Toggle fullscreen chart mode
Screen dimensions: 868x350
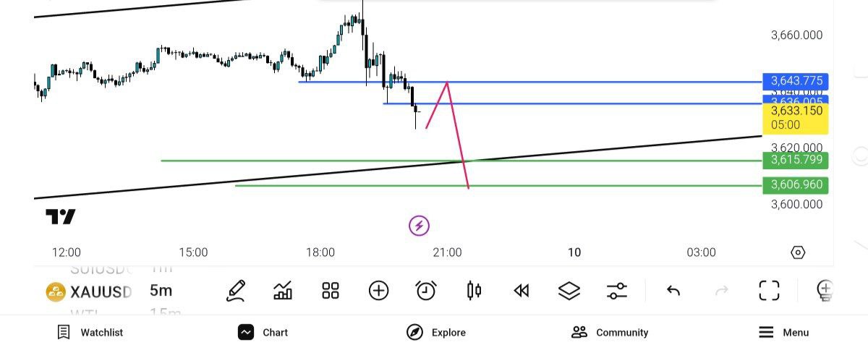[x=769, y=291]
